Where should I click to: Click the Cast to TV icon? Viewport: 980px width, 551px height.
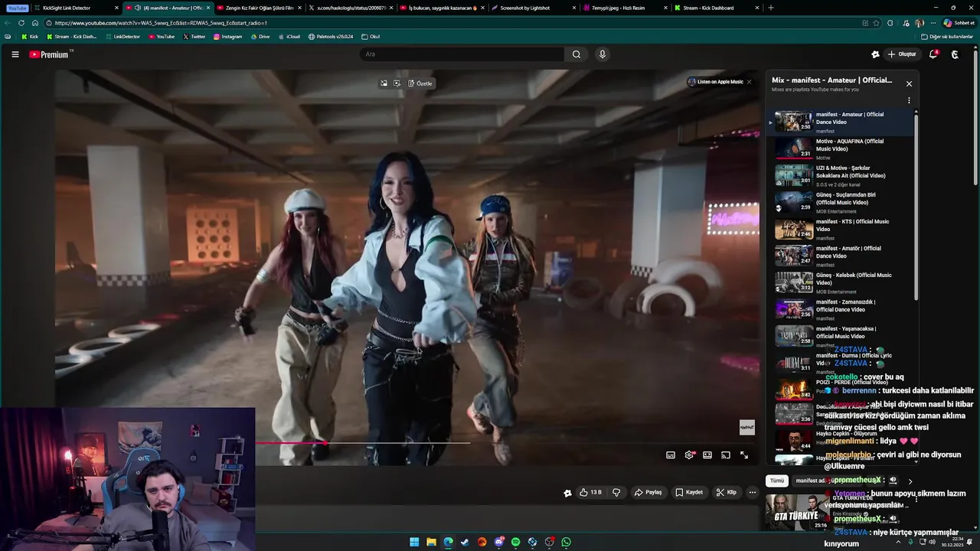point(726,455)
